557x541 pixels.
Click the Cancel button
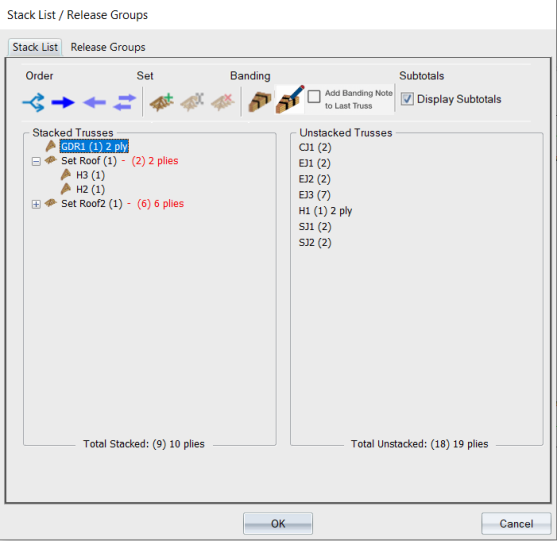click(x=516, y=523)
